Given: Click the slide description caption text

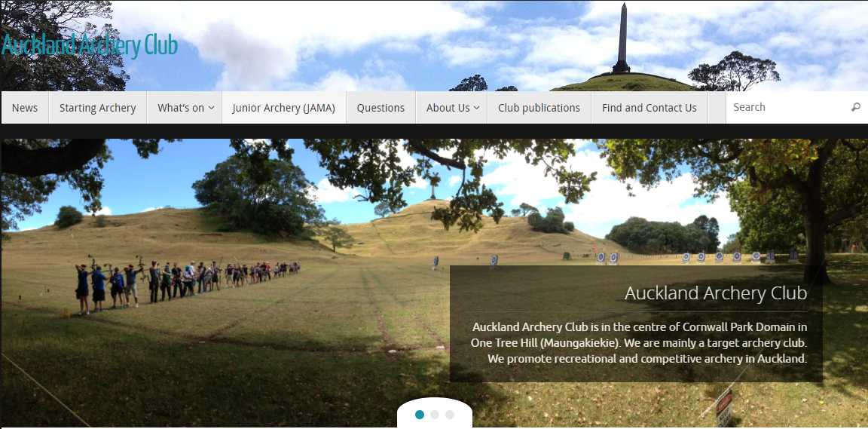Looking at the screenshot, I should click(640, 342).
